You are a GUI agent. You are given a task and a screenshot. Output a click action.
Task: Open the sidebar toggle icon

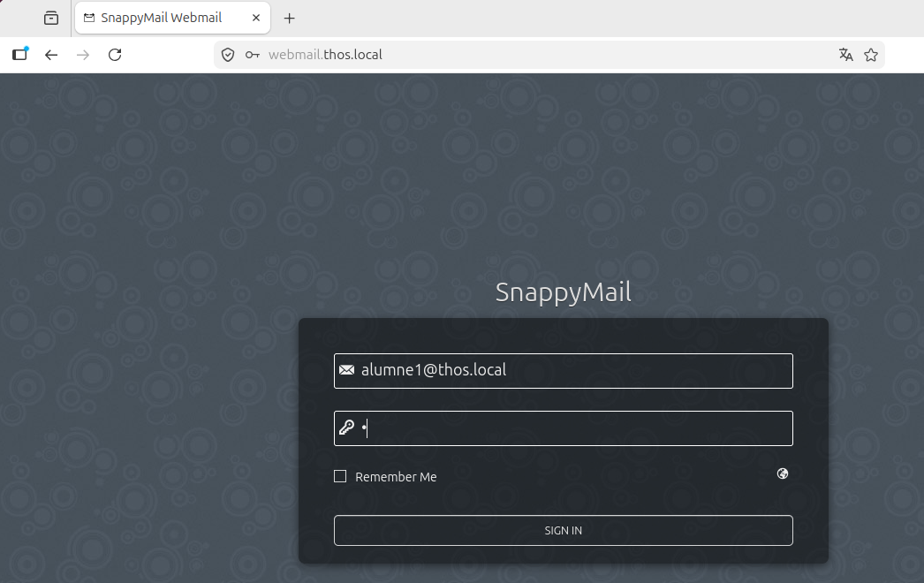pos(20,54)
